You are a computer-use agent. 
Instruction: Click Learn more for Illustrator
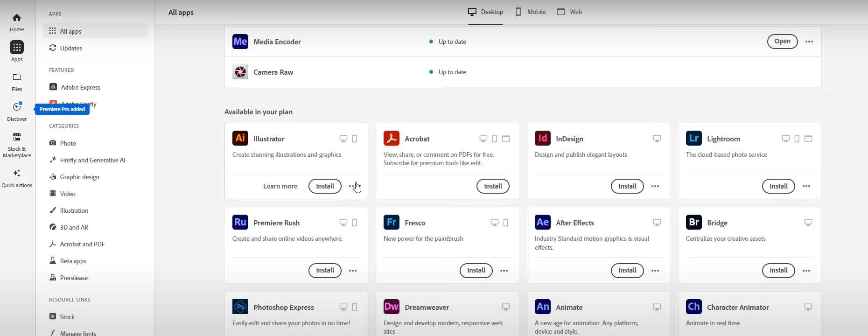click(280, 186)
